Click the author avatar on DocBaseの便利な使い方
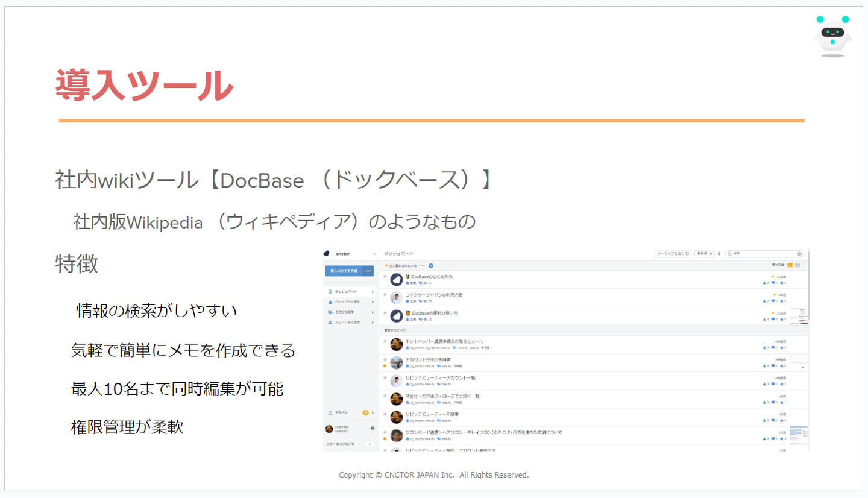 [397, 315]
